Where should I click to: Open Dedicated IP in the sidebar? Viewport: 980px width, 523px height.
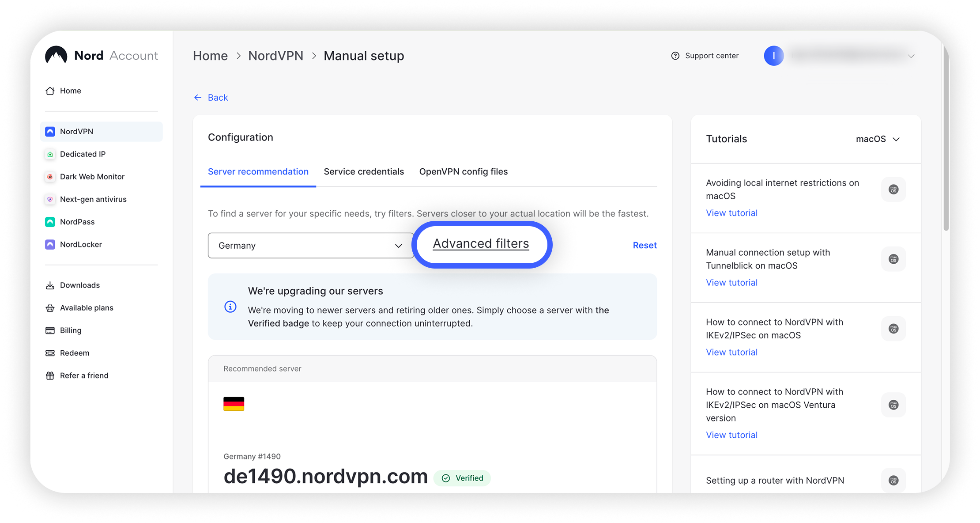pos(75,154)
